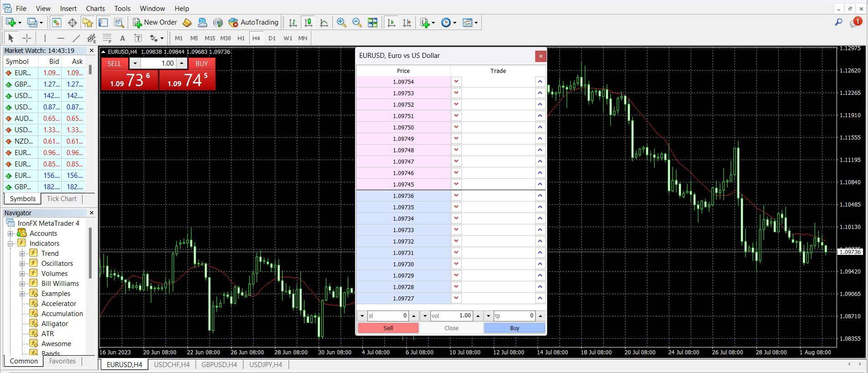The height and width of the screenshot is (373, 868).
Task: Zoom in on the chart
Action: (x=341, y=22)
